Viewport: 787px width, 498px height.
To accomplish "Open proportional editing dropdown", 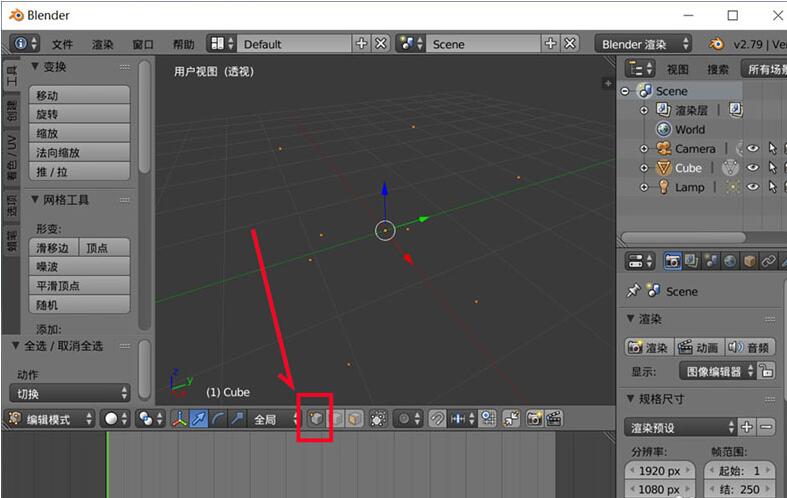I will [x=409, y=418].
